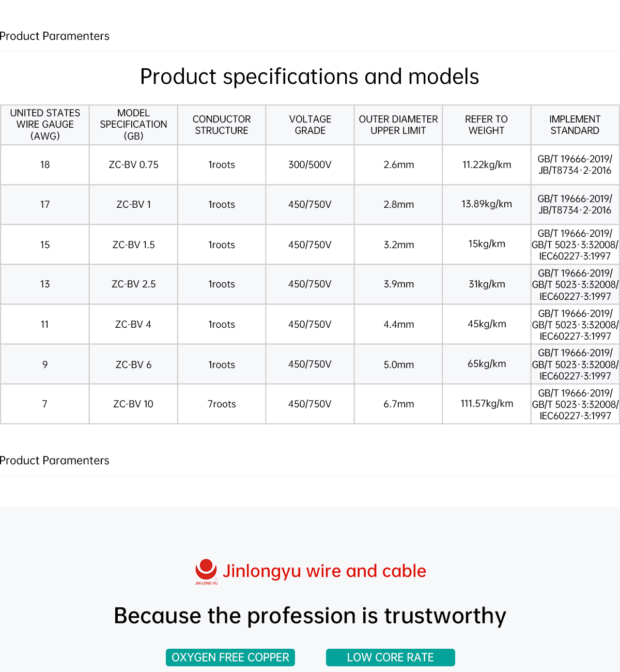Click the 6.7mm outer diameter cell
620x672 pixels.
(x=398, y=404)
